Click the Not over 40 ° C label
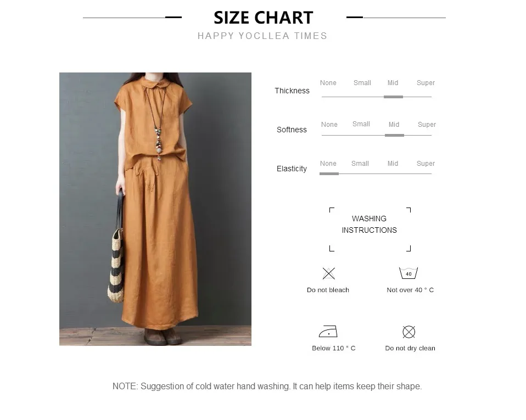 (x=410, y=290)
